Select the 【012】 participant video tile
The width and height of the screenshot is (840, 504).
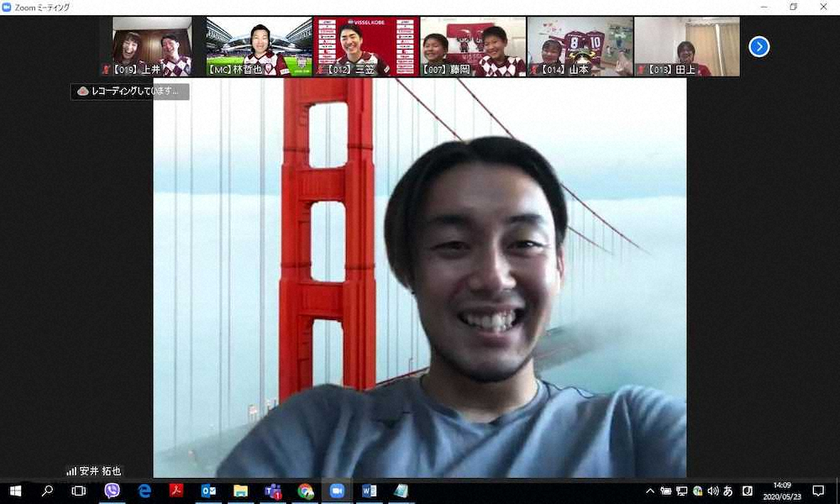coord(366,47)
